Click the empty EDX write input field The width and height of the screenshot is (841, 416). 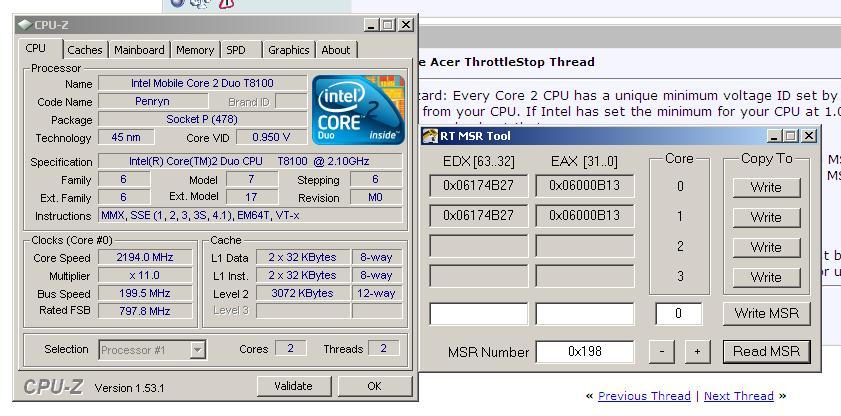pyautogui.click(x=478, y=314)
